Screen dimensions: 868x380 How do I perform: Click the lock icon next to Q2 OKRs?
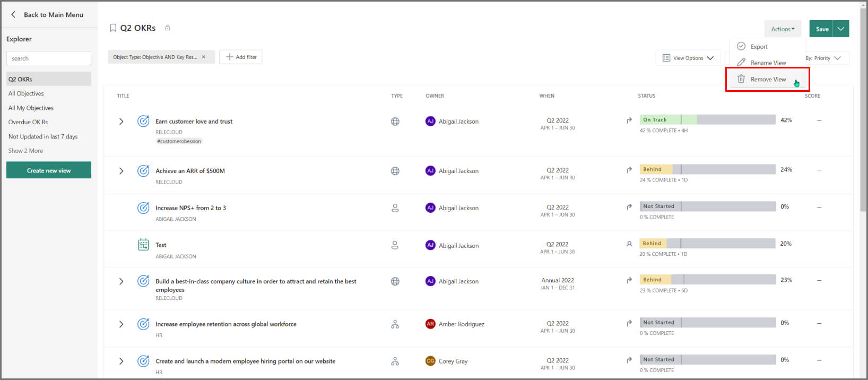[168, 28]
